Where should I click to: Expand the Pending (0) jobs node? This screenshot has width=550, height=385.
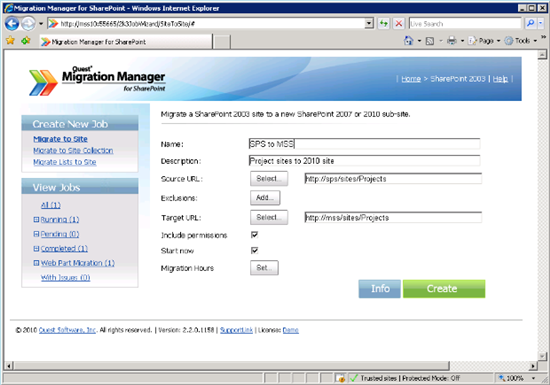click(36, 234)
